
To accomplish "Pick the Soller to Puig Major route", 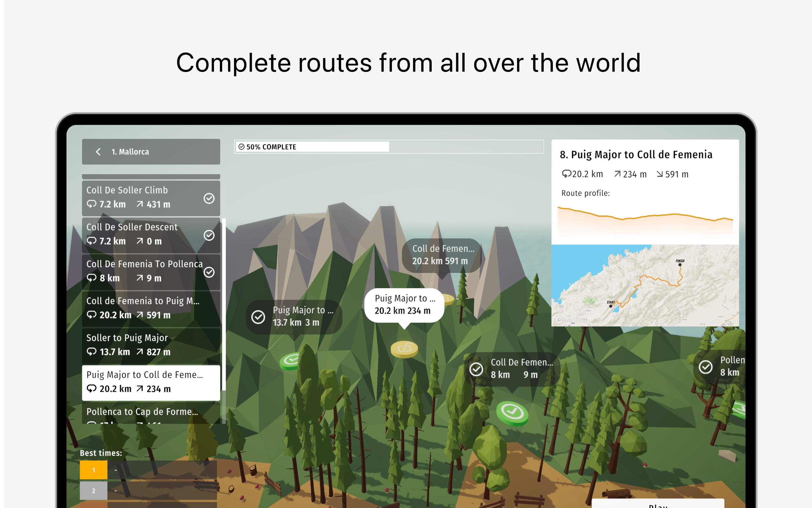I will pyautogui.click(x=151, y=346).
